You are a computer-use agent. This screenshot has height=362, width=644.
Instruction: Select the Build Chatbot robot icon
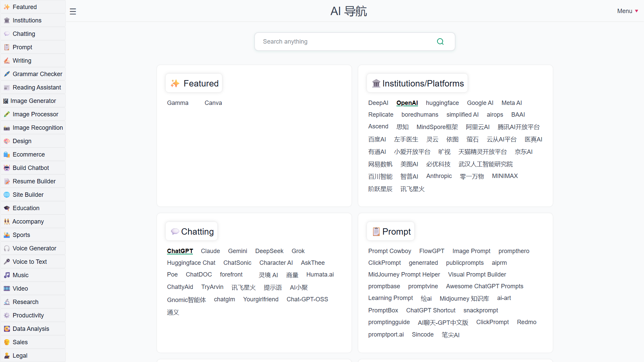[x=6, y=168]
